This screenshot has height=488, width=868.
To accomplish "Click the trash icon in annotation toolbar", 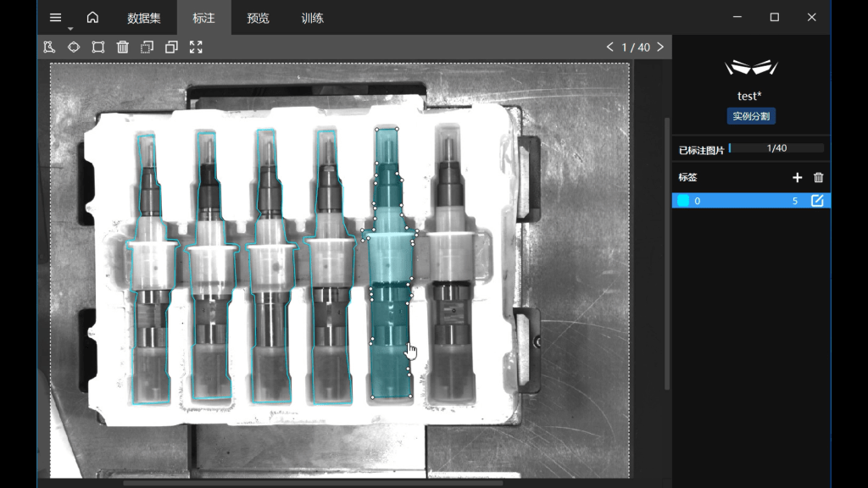I will tap(123, 47).
